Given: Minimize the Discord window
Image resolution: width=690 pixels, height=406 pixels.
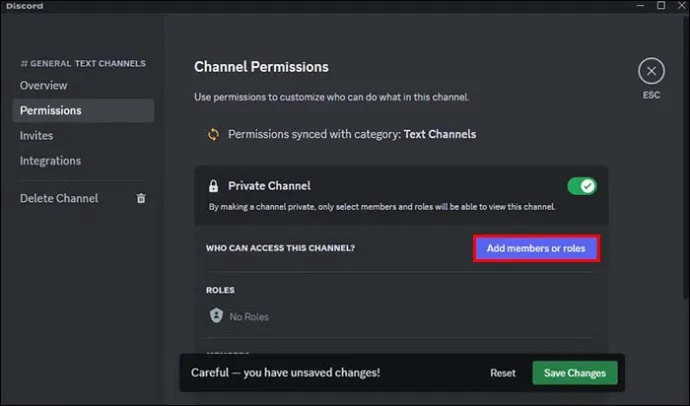Looking at the screenshot, I should (x=640, y=6).
